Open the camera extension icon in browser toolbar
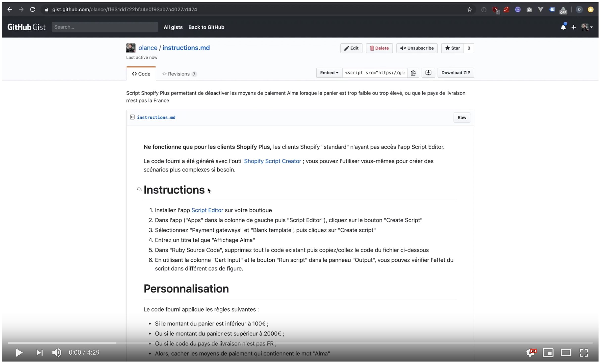The height and width of the screenshot is (364, 601). 529,10
